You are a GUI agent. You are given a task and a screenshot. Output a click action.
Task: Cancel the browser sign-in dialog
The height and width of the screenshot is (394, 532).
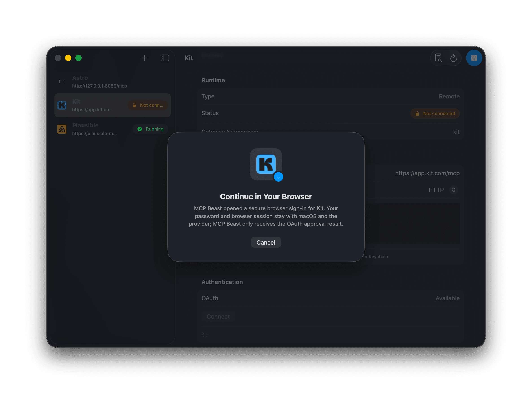(x=266, y=242)
